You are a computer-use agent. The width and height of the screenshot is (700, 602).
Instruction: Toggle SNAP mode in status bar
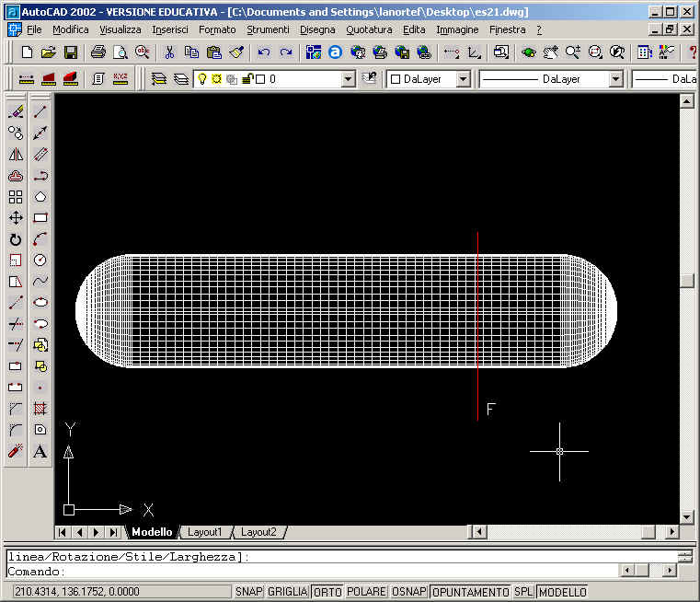[248, 592]
